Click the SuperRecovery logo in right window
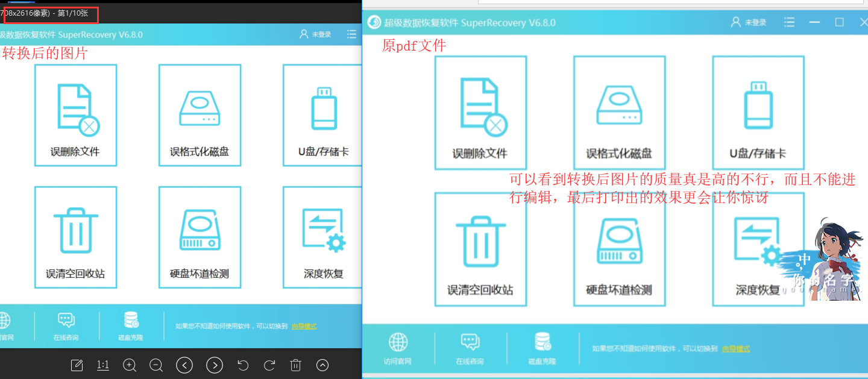The height and width of the screenshot is (379, 868). tap(374, 22)
